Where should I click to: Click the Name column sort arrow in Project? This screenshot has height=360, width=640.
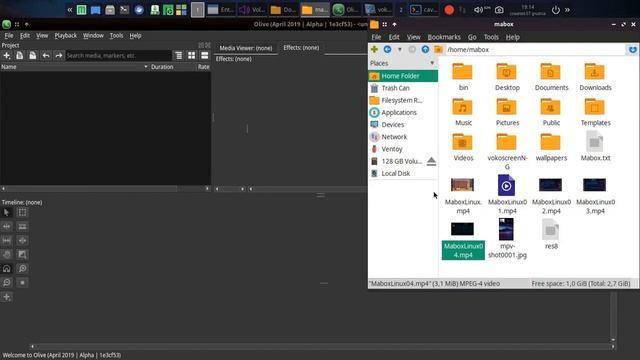point(146,67)
